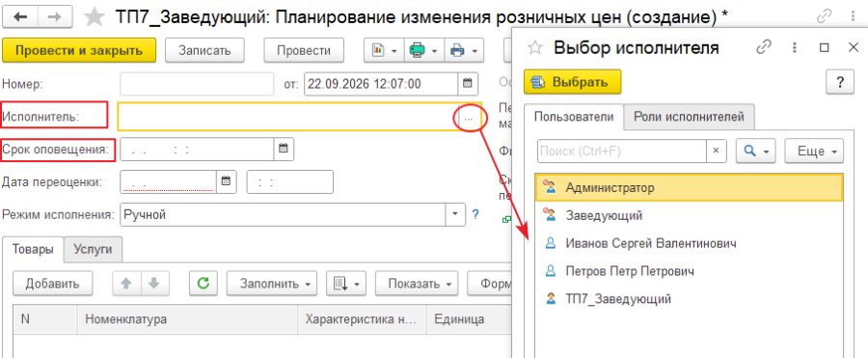
Task: Click Провести и закрыть button
Action: pos(79,50)
